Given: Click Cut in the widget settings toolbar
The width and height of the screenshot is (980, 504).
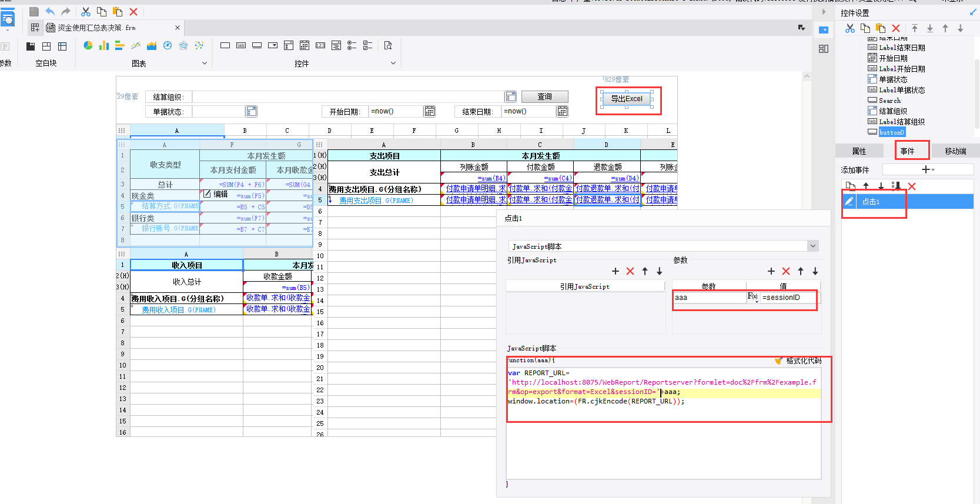Looking at the screenshot, I should (x=850, y=28).
